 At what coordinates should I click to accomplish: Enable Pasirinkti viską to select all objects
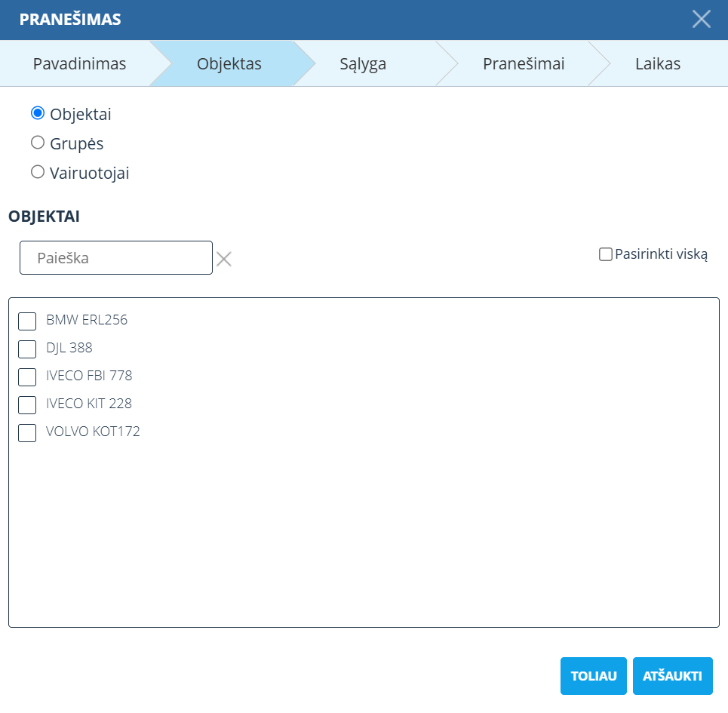(605, 254)
